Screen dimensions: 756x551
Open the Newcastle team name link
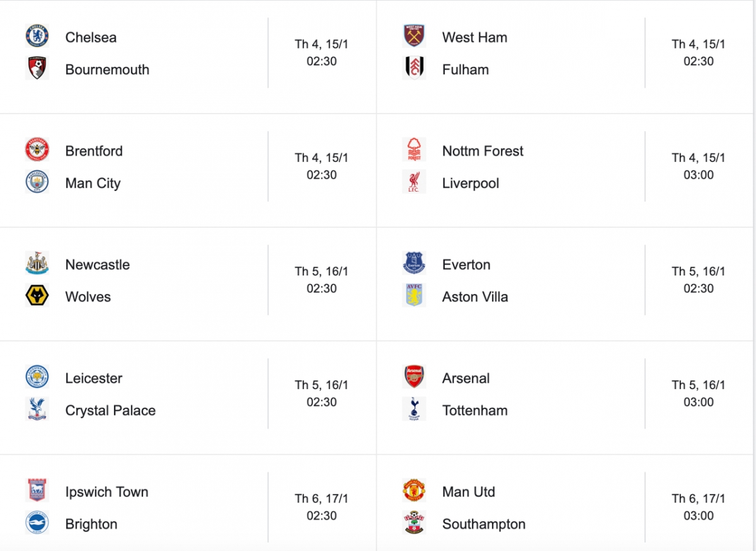[98, 265]
